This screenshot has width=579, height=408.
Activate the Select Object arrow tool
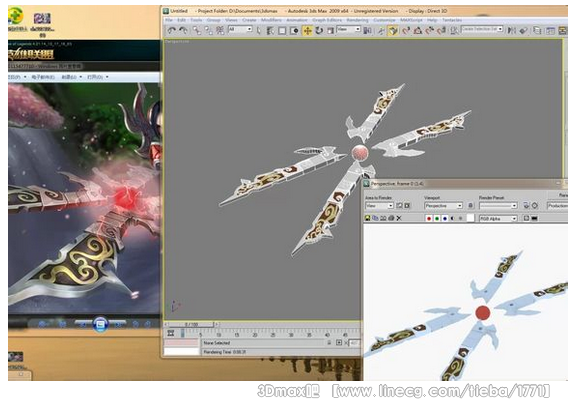click(x=259, y=31)
